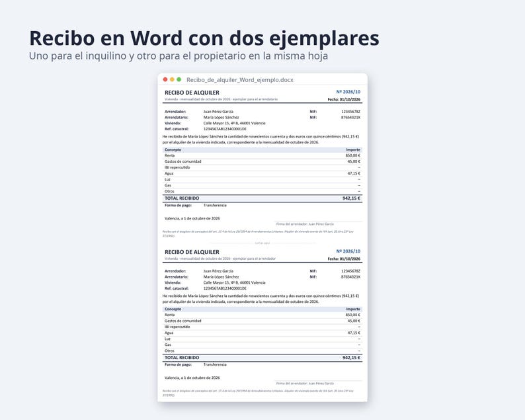Click NIF value '87654321X' in the upper receipt
This screenshot has width=525, height=420.
[x=351, y=118]
